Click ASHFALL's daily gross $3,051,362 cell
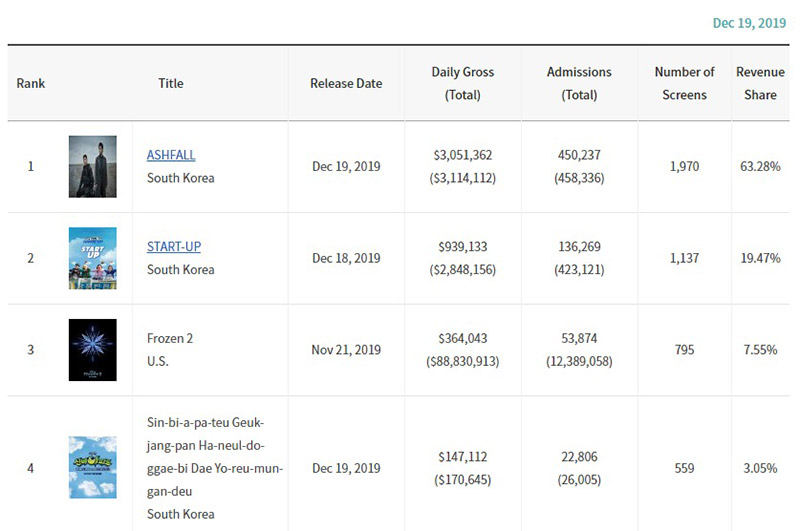The height and width of the screenshot is (531, 800). 463,155
